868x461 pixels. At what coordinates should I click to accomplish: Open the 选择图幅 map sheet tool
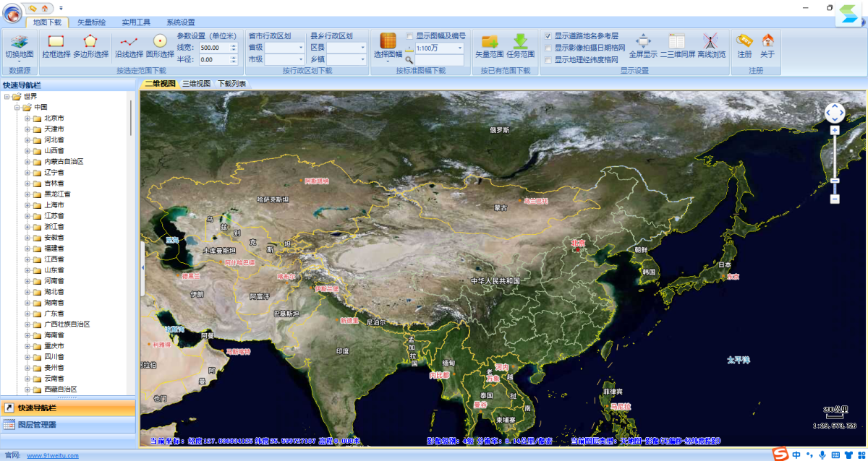pyautogui.click(x=388, y=47)
